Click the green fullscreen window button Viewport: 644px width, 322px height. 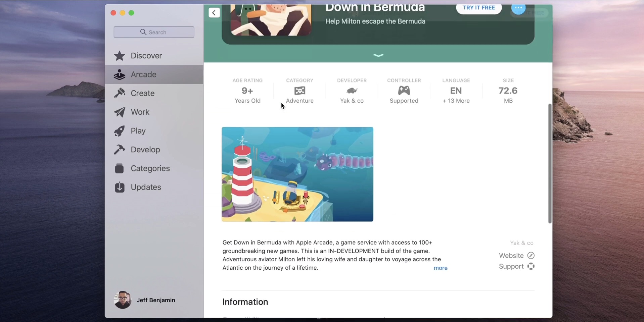(x=131, y=13)
